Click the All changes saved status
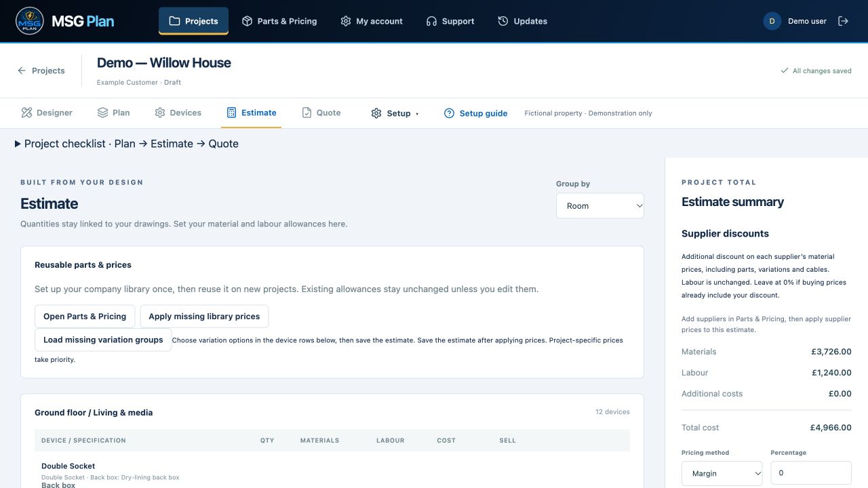 (816, 70)
